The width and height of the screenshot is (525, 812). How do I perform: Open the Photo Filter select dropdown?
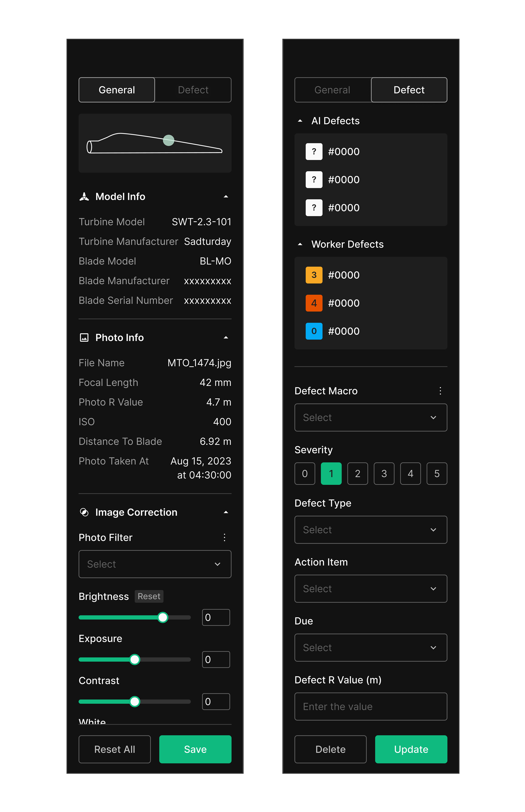[x=155, y=564]
